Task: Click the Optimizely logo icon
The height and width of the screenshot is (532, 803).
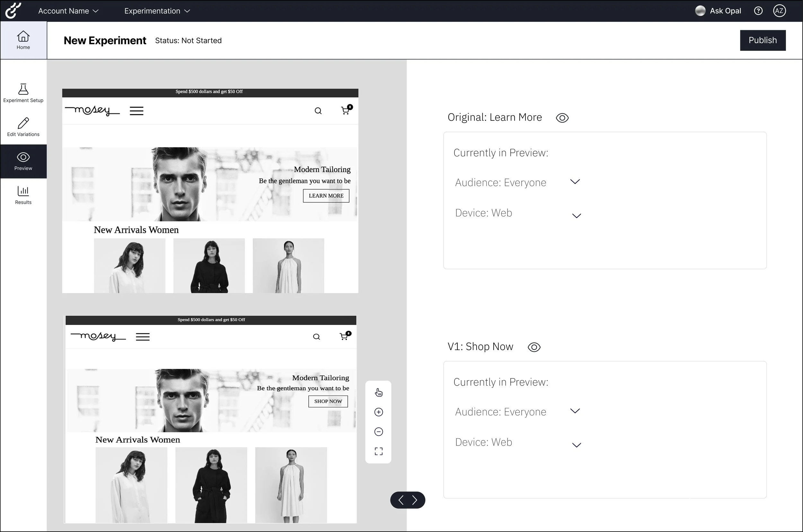Action: (13, 11)
